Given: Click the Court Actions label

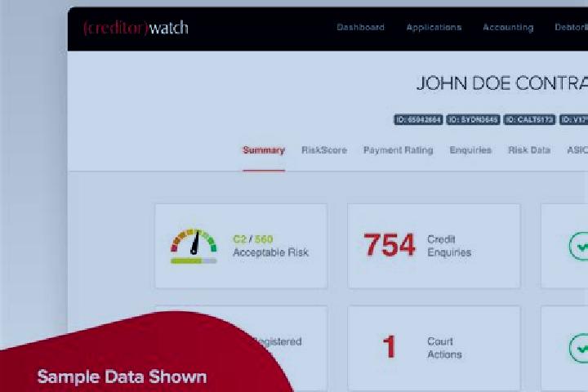Looking at the screenshot, I should coord(444,348).
